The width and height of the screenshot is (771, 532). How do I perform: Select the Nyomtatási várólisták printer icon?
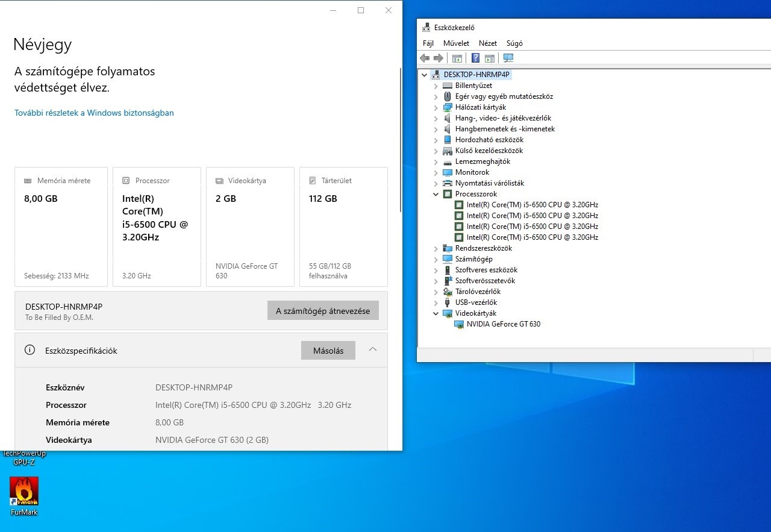[x=448, y=183]
